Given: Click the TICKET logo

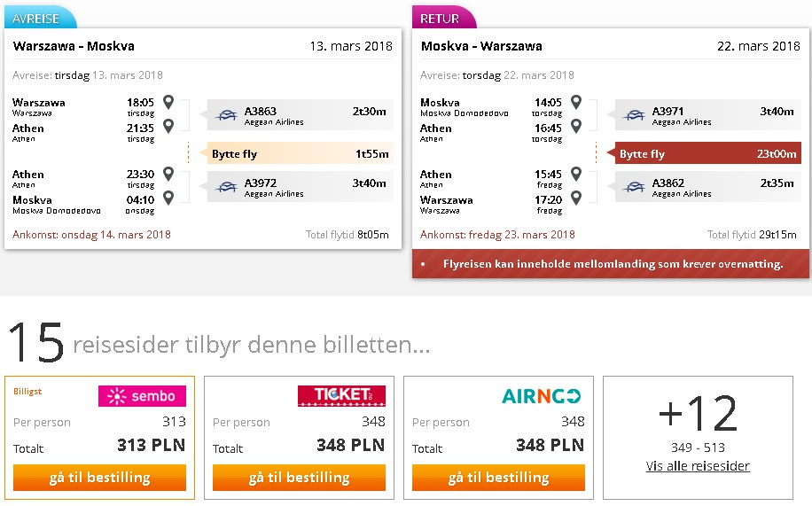Looking at the screenshot, I should tap(341, 396).
